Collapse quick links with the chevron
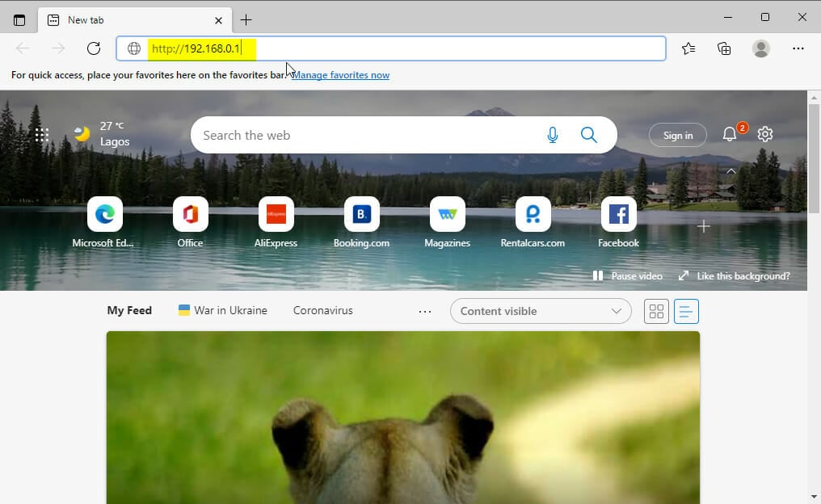Image resolution: width=821 pixels, height=504 pixels. click(x=731, y=171)
